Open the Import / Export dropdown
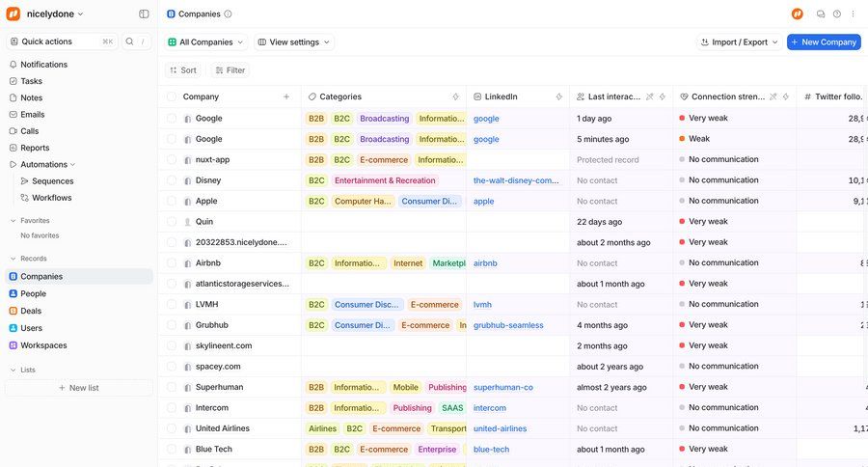Viewport: 868px width, 467px height. [x=739, y=42]
